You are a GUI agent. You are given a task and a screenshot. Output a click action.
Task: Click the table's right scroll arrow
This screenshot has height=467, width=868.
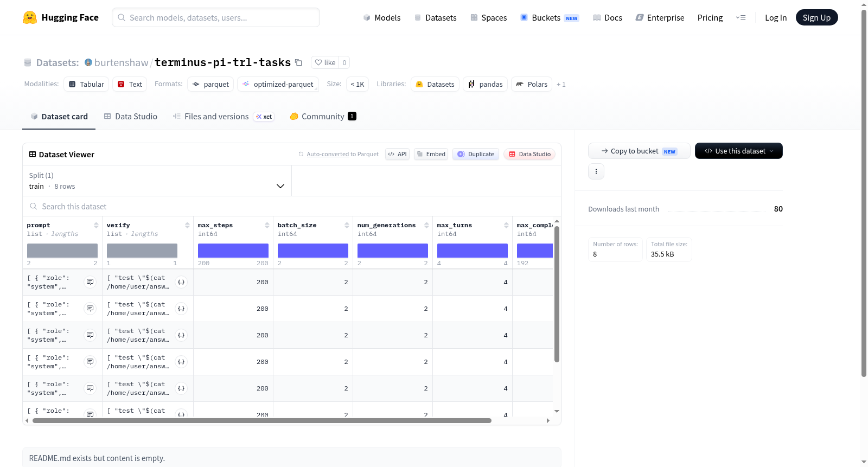(548, 420)
